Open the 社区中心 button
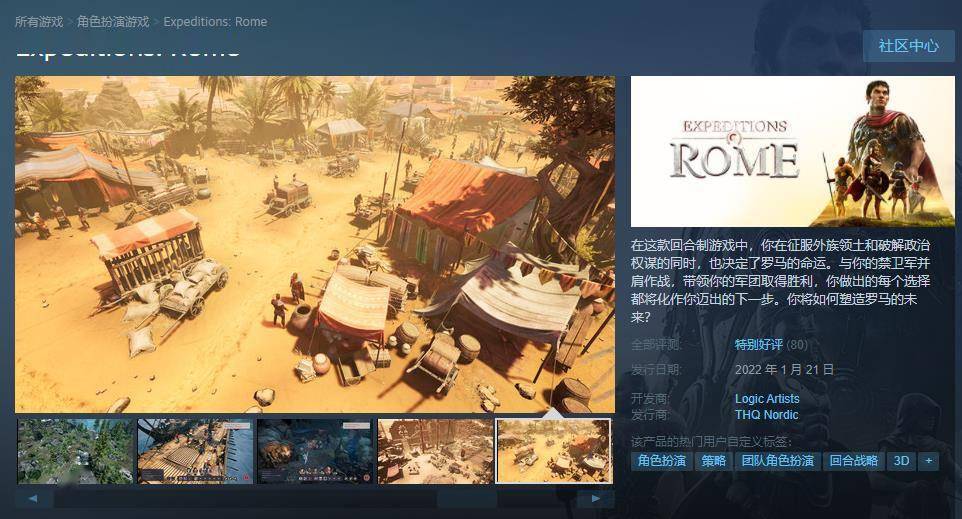Screen dimensions: 962x519 click(908, 46)
